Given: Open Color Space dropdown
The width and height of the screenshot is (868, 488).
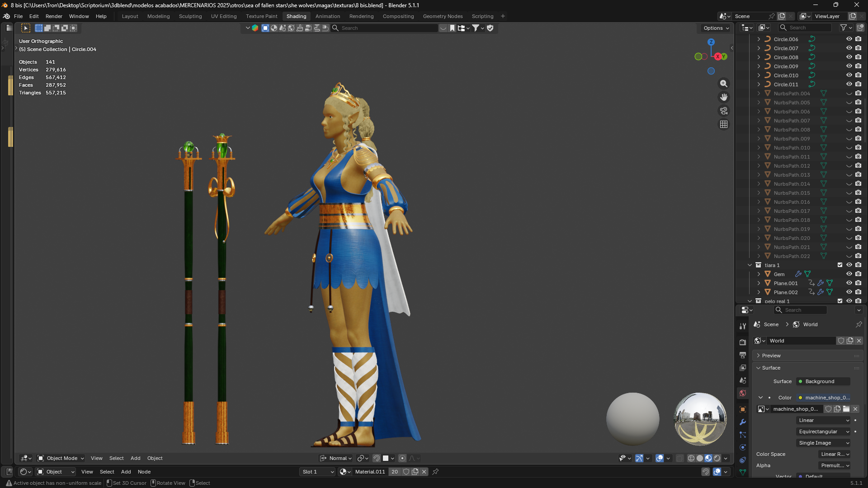Looking at the screenshot, I should coord(835,454).
